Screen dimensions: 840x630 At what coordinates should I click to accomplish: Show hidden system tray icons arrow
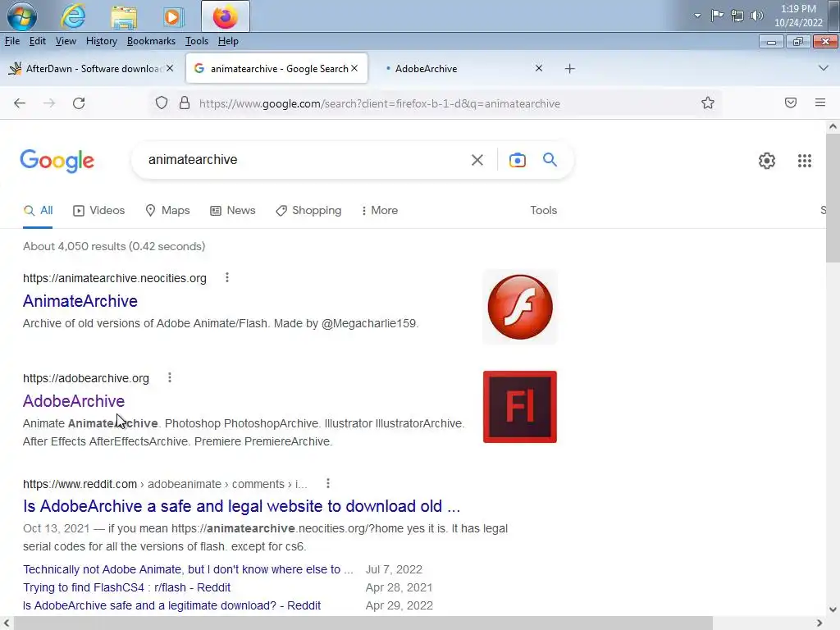(x=697, y=16)
